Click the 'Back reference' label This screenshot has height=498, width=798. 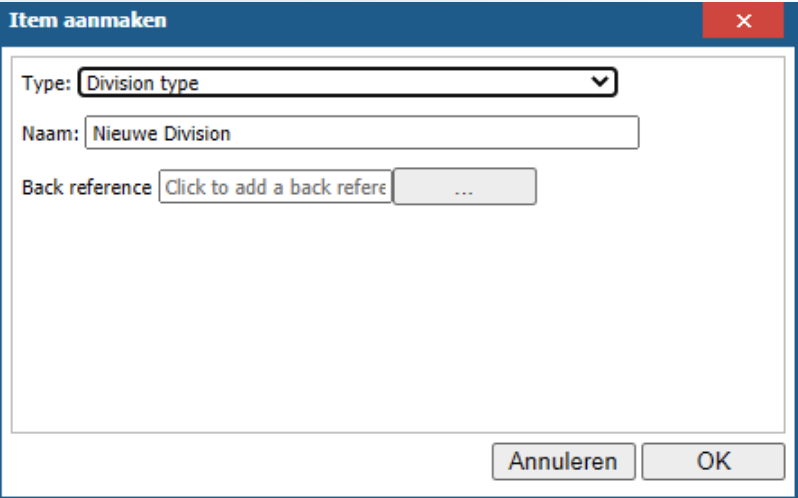[87, 187]
